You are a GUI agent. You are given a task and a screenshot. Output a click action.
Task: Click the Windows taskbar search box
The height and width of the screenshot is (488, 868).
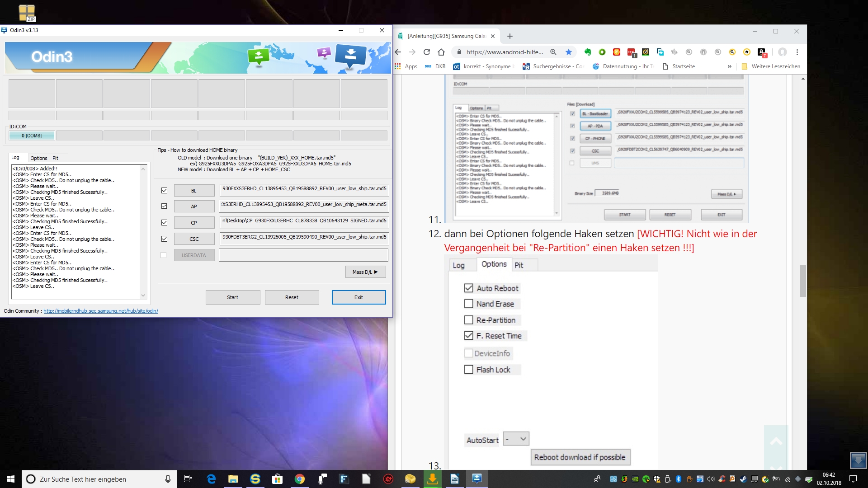[99, 479]
